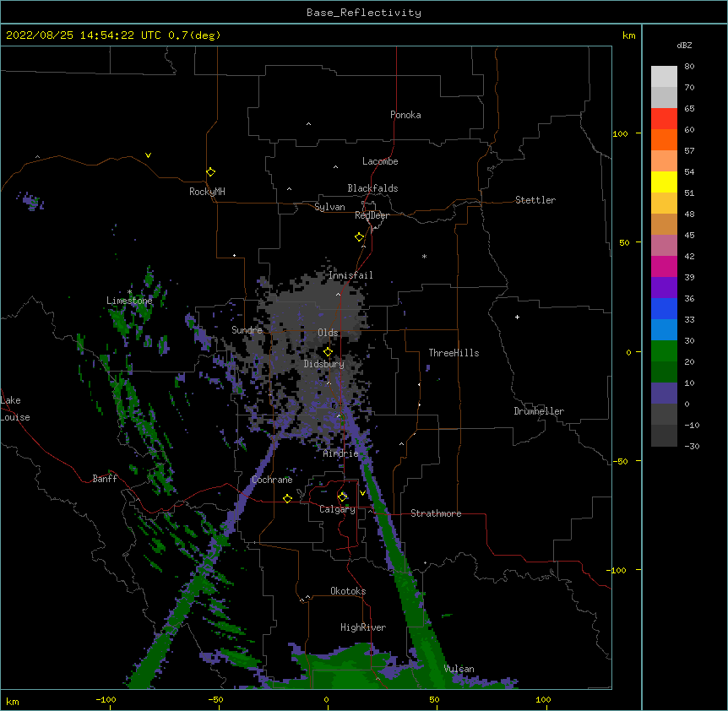Click the Okotoks city label

tap(348, 591)
